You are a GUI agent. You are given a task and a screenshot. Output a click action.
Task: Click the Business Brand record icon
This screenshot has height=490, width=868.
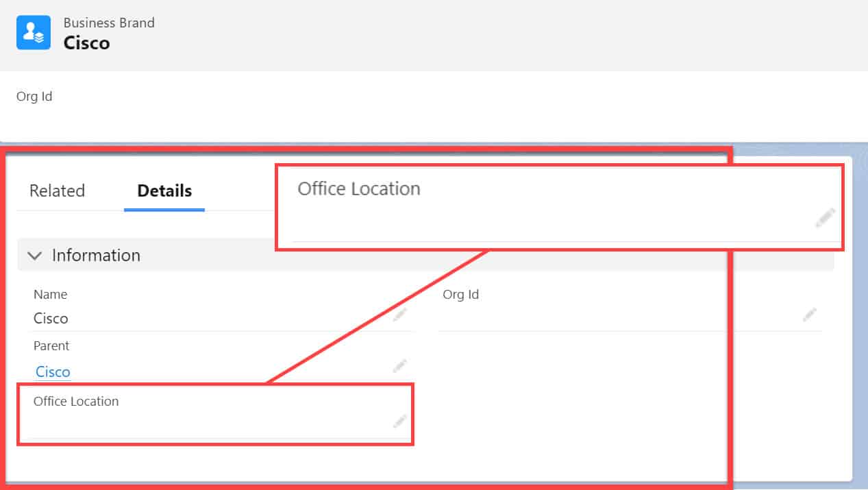[33, 32]
